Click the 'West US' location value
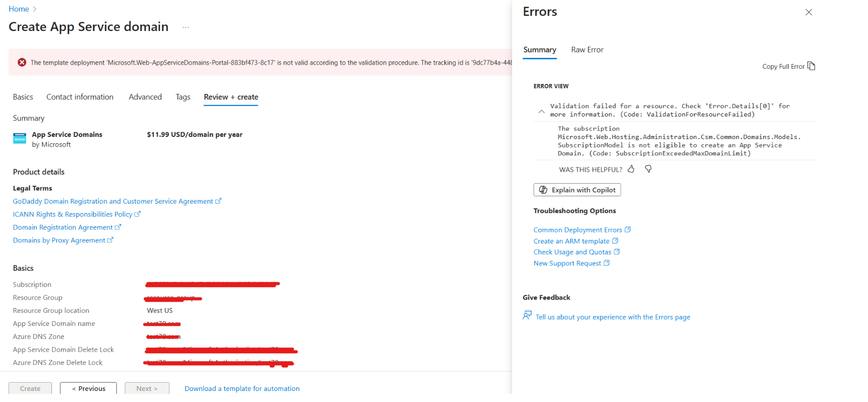This screenshot has height=402, width=868. click(x=160, y=311)
